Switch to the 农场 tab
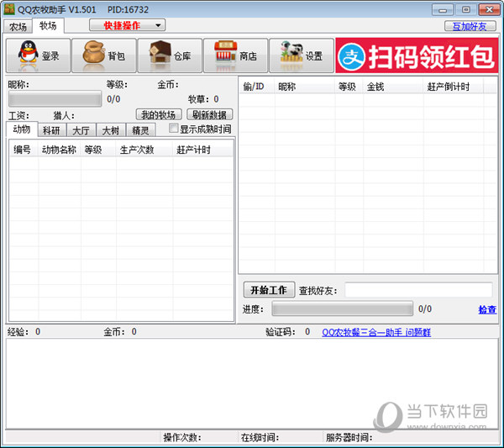The height and width of the screenshot is (448, 504). click(18, 27)
